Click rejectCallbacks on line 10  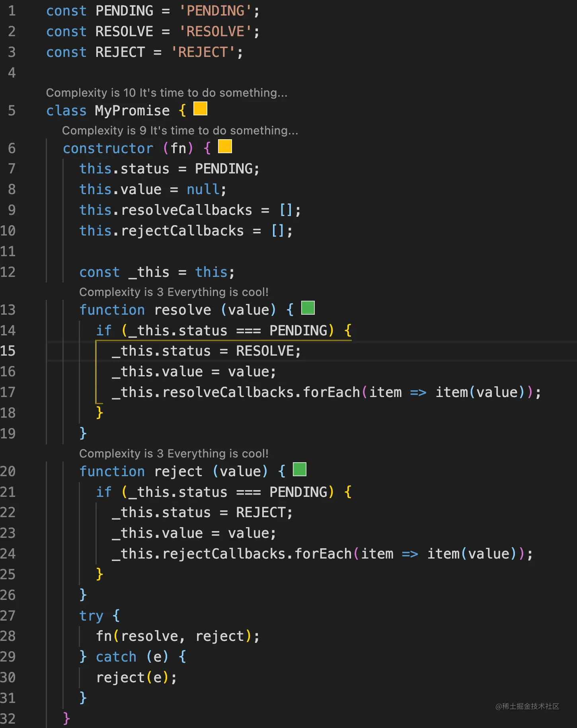tap(182, 231)
